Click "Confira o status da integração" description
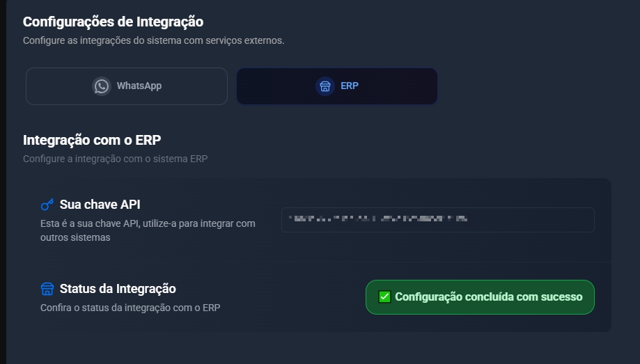Screen dimensions: 640x364 (130, 307)
